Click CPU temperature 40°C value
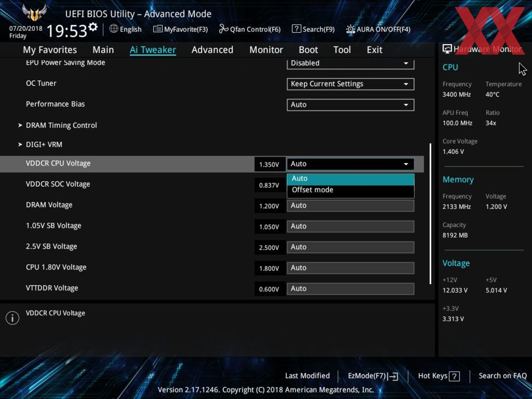The image size is (532, 399). click(x=492, y=94)
